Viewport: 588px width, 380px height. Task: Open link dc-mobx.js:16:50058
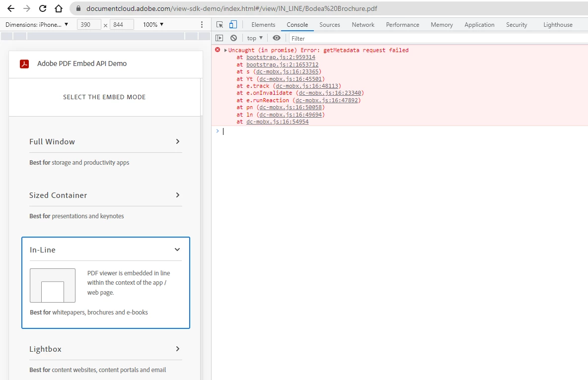point(291,108)
